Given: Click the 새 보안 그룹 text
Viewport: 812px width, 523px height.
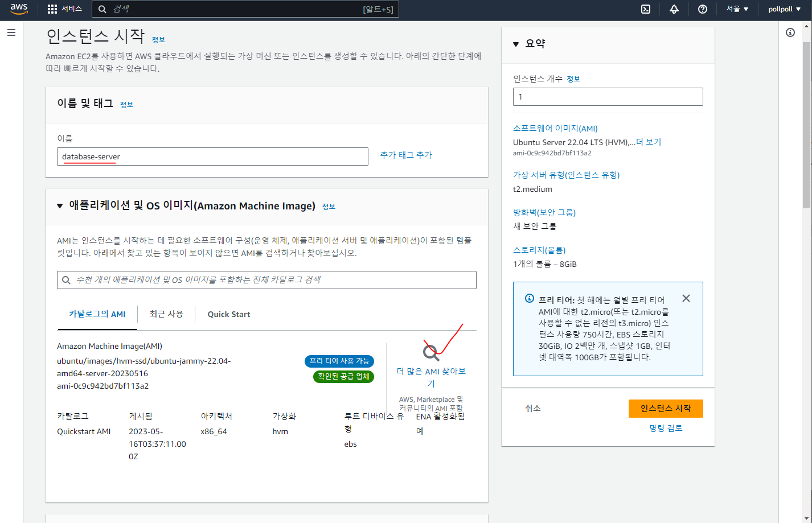Looking at the screenshot, I should tap(535, 226).
